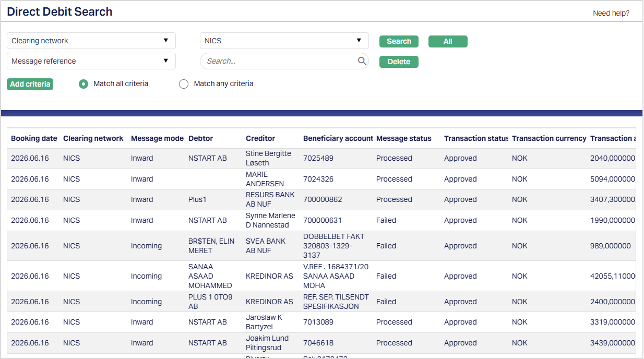The image size is (644, 359).
Task: Select debtor Plus1 cell
Action: [197, 199]
